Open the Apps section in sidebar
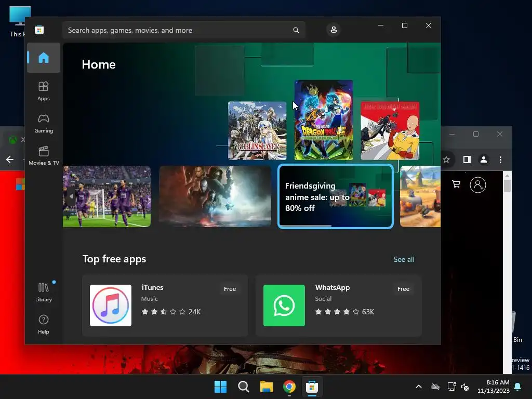Screen dimensions: 532x399 tap(44, 91)
